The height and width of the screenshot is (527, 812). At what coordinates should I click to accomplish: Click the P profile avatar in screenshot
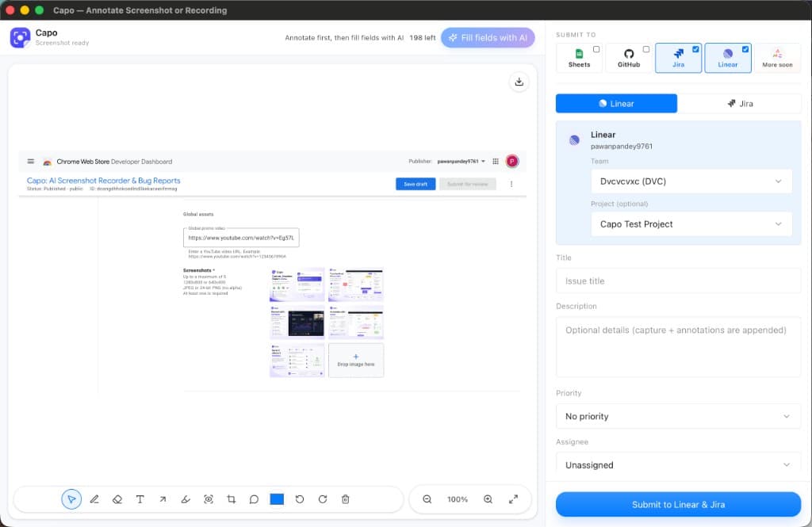[x=512, y=162]
